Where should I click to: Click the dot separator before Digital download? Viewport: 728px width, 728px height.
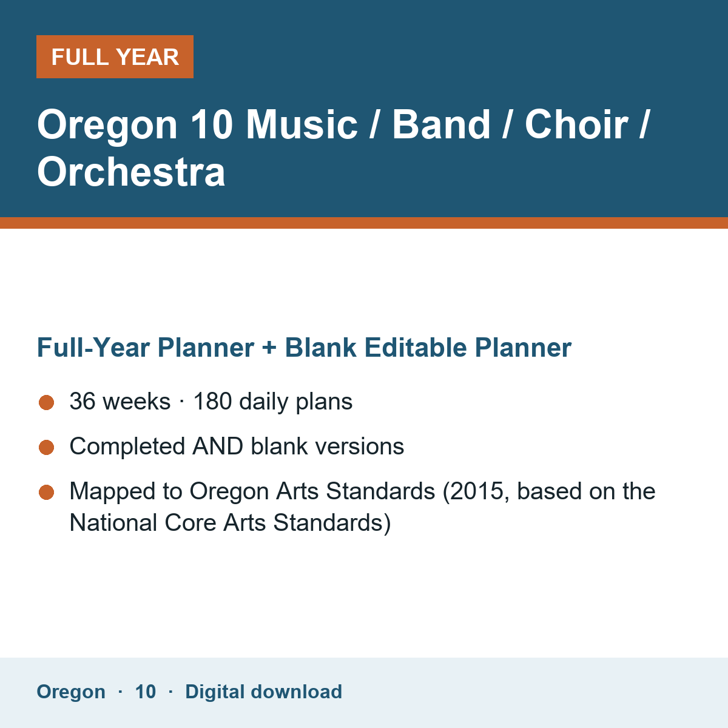pos(170,692)
